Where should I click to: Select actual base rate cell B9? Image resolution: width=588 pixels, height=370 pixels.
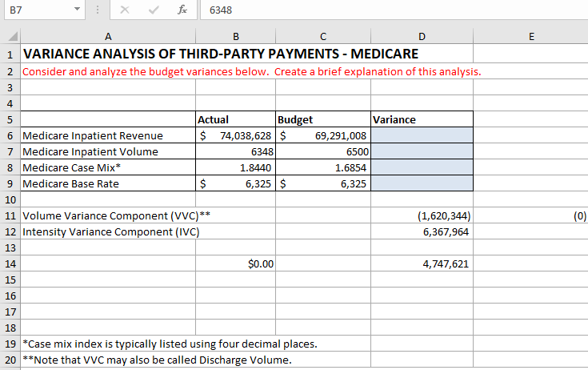(x=235, y=183)
